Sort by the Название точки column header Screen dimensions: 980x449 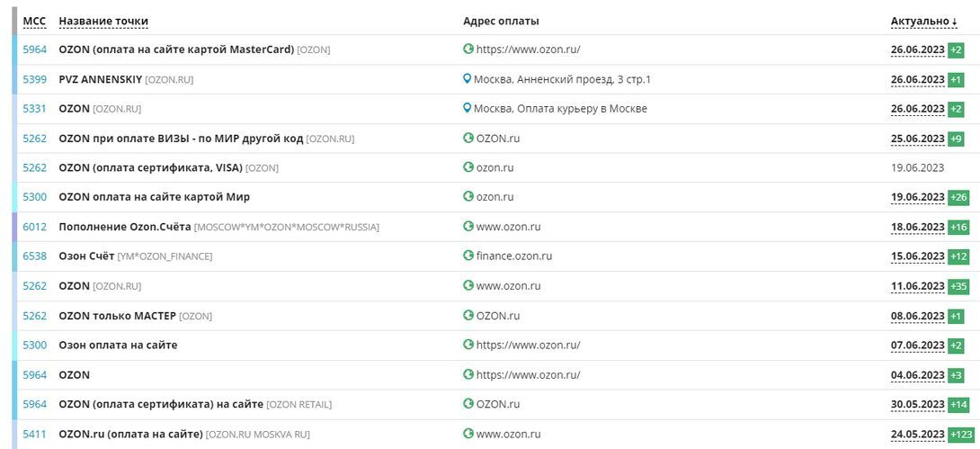coord(103,22)
